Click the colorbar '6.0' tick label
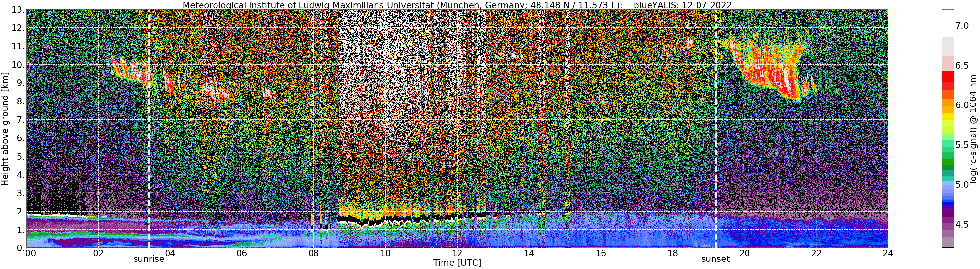 962,105
